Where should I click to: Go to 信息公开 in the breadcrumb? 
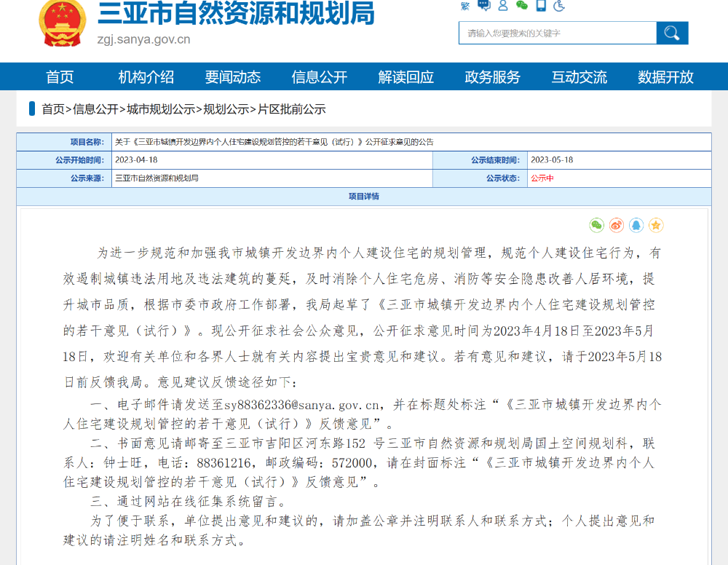coord(95,109)
